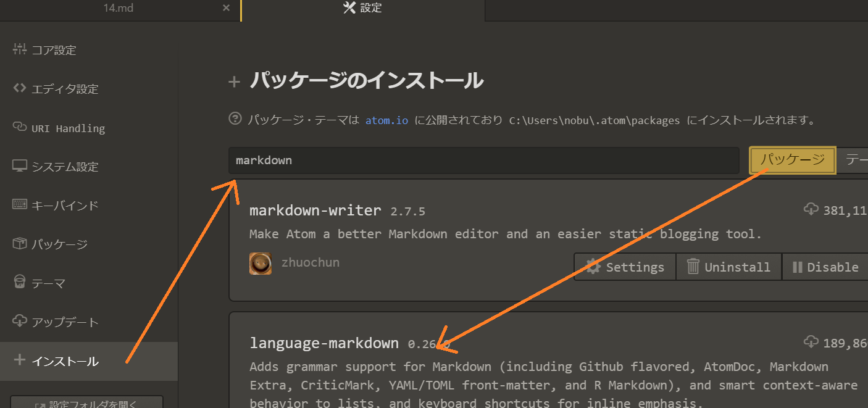Click markdown-writer version 2.7.5 text
The image size is (868, 408).
pyautogui.click(x=407, y=212)
